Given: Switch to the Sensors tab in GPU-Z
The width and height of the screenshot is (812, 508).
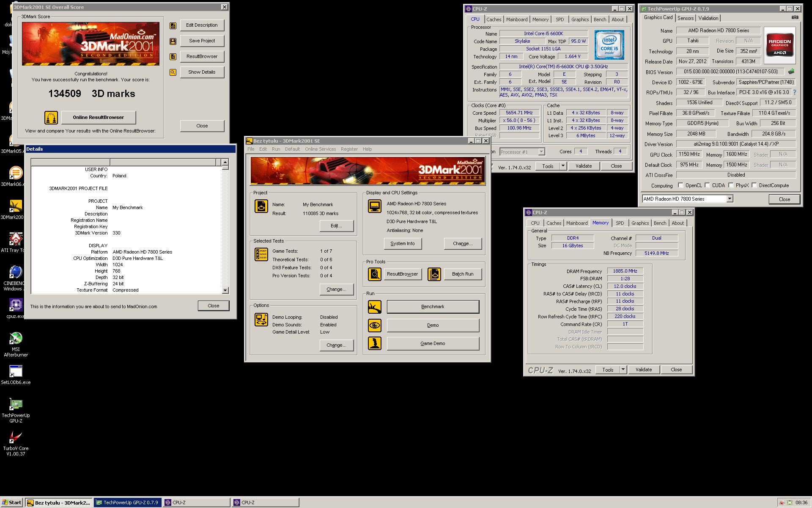Looking at the screenshot, I should [686, 18].
